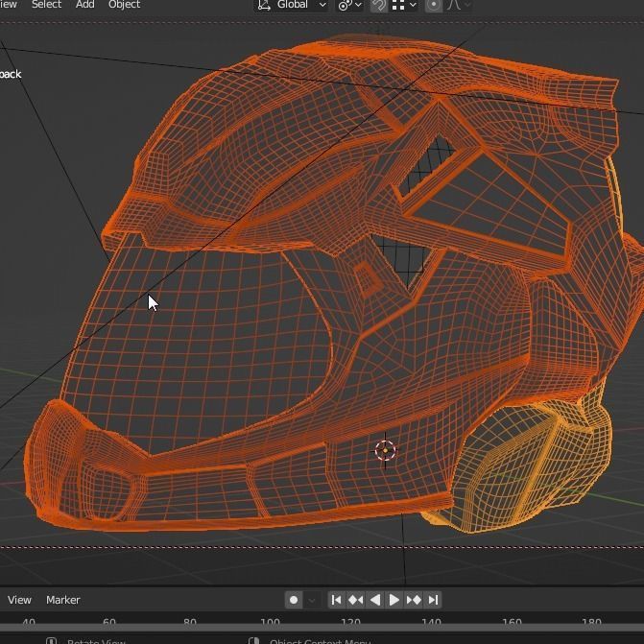Open the Select menu in viewport header
This screenshot has height=644, width=644.
pos(46,5)
